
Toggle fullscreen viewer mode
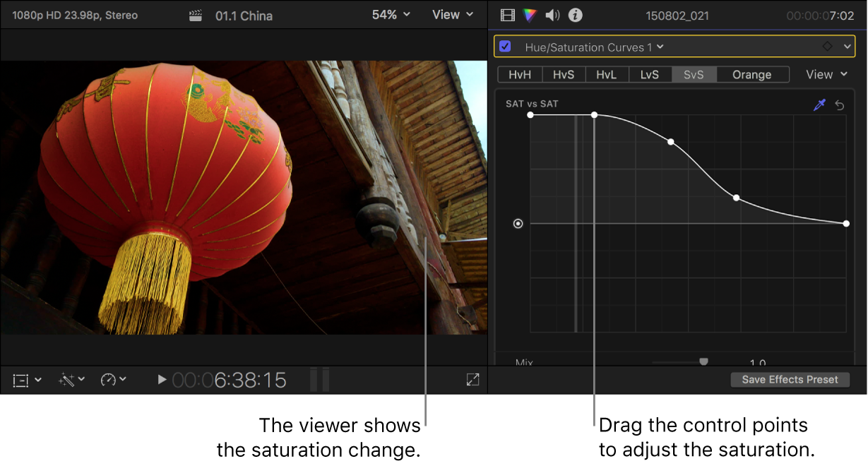[472, 379]
